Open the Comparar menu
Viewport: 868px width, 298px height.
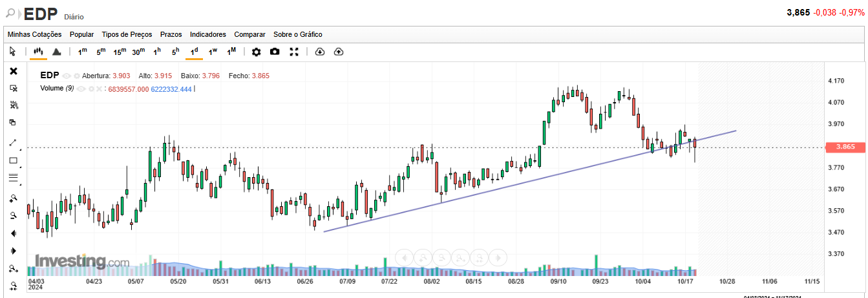click(x=249, y=34)
